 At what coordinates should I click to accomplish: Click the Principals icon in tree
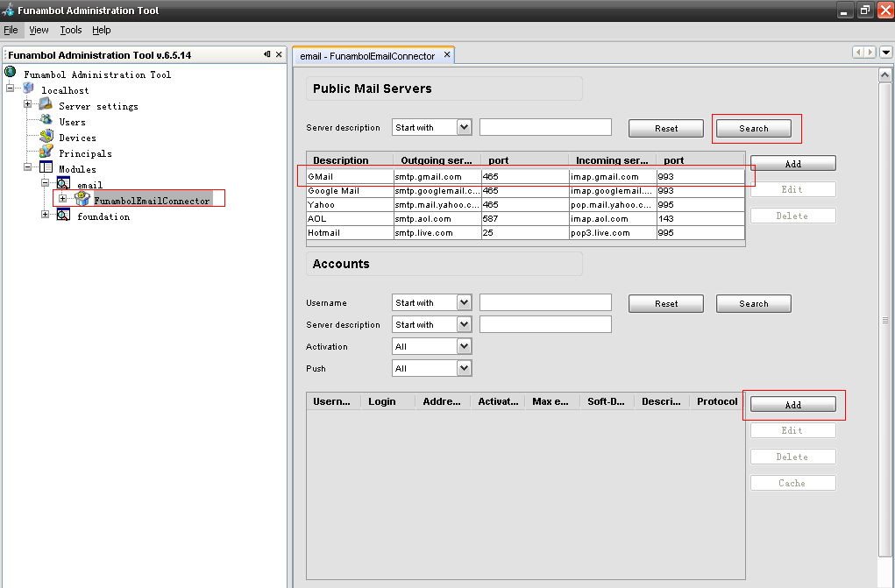click(46, 152)
